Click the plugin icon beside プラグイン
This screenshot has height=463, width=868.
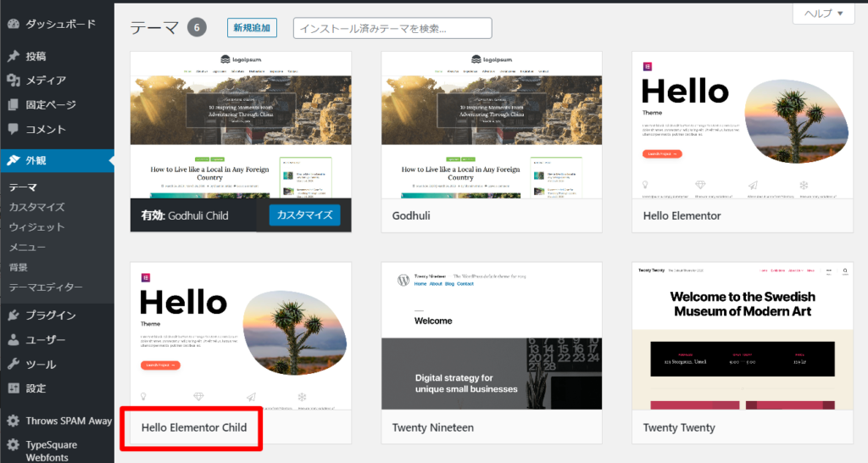[14, 315]
